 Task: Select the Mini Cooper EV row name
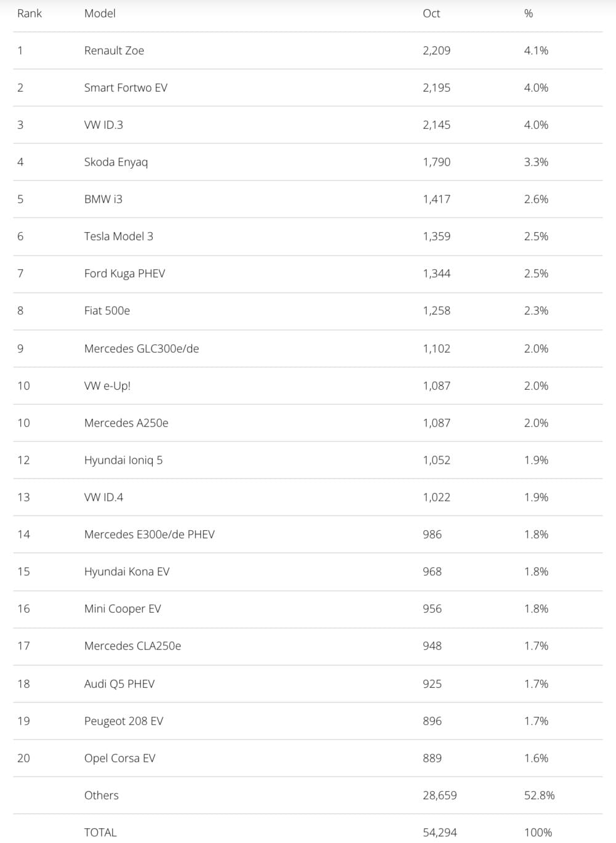pyautogui.click(x=123, y=608)
